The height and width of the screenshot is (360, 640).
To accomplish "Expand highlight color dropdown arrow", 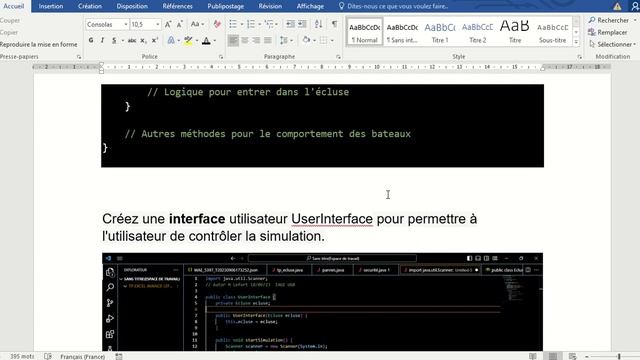I will pos(197,40).
